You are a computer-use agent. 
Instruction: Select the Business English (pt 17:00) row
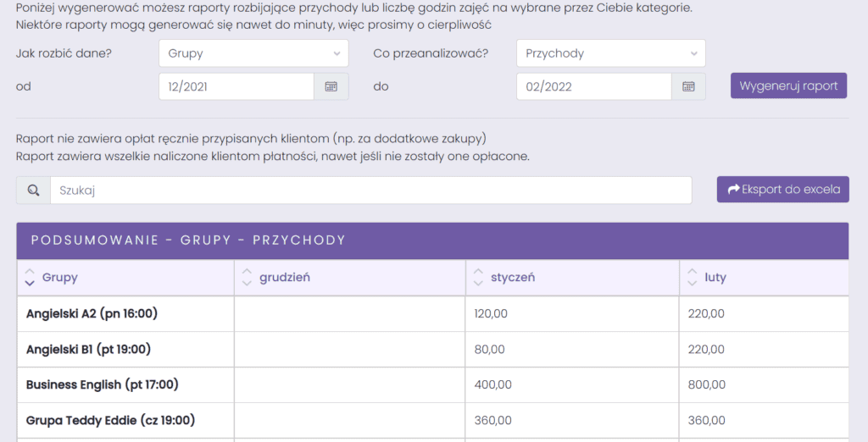click(x=432, y=384)
